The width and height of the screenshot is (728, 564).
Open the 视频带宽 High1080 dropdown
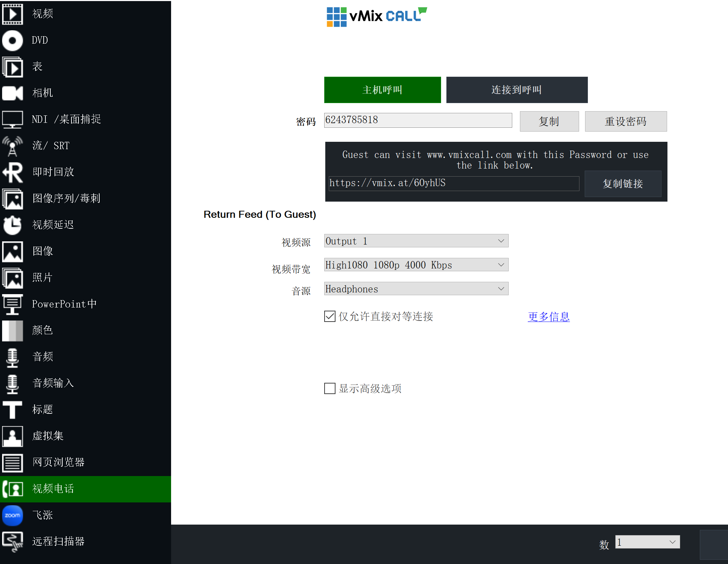(x=416, y=265)
